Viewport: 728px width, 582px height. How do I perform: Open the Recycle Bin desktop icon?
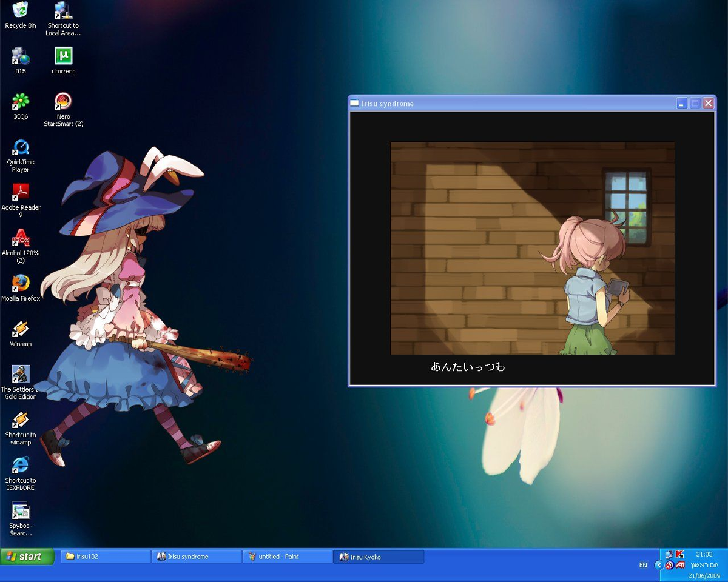click(x=21, y=10)
